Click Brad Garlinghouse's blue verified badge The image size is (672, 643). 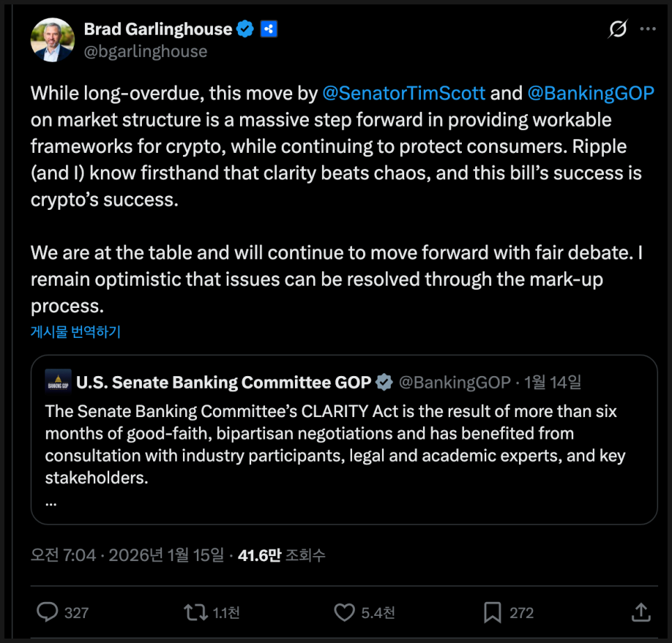coord(245,29)
